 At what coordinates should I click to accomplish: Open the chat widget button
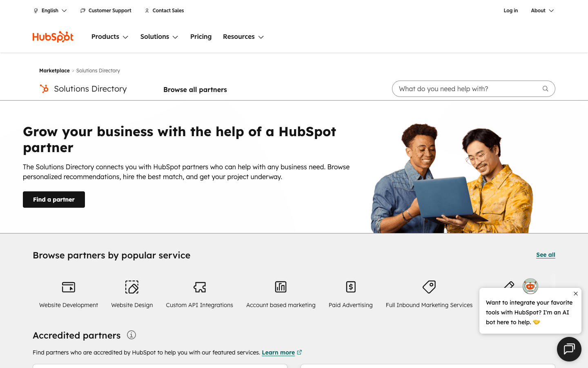(569, 349)
